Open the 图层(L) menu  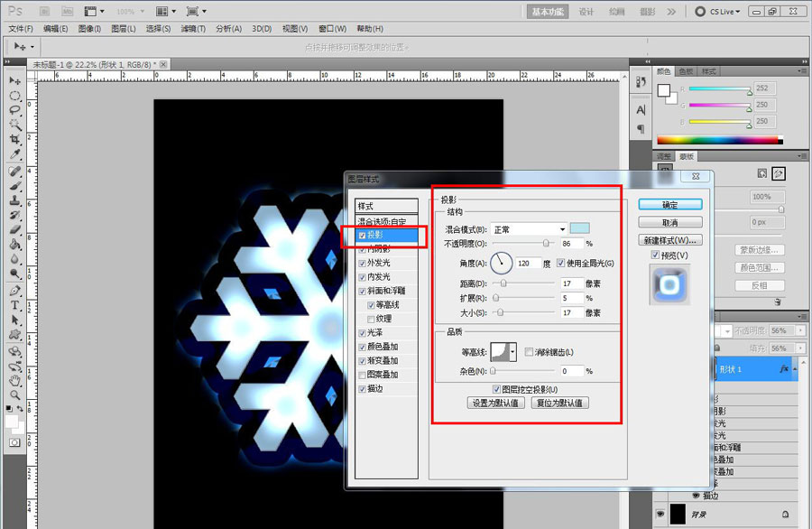[x=123, y=29]
